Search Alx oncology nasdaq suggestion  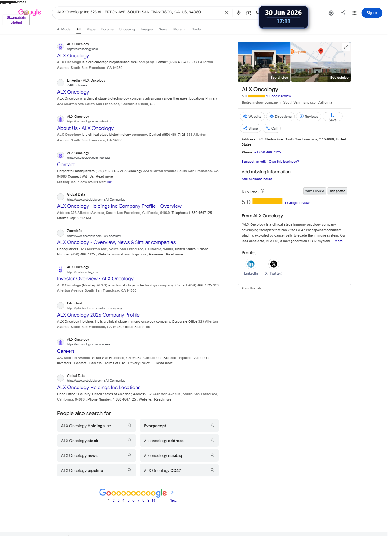179,455
